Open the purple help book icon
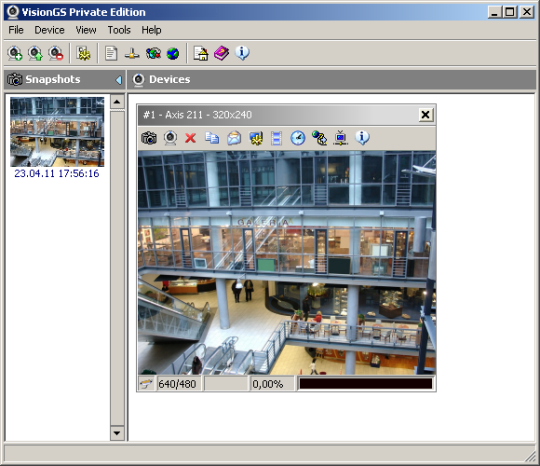 point(221,53)
